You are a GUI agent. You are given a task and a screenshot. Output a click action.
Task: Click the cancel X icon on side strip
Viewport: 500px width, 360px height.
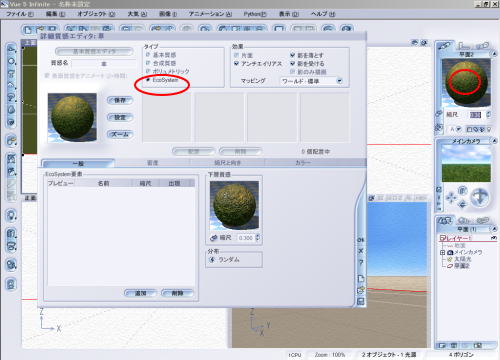point(361,251)
